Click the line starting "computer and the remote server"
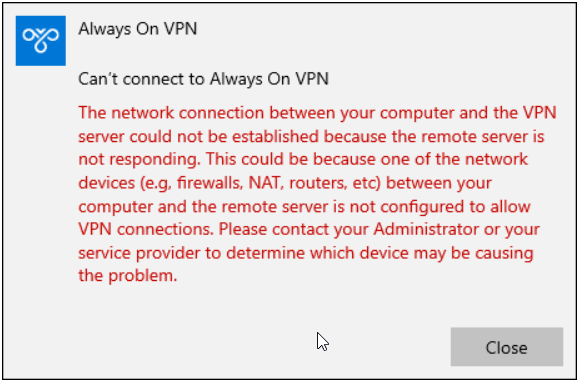The width and height of the screenshot is (581, 388). pos(304,206)
